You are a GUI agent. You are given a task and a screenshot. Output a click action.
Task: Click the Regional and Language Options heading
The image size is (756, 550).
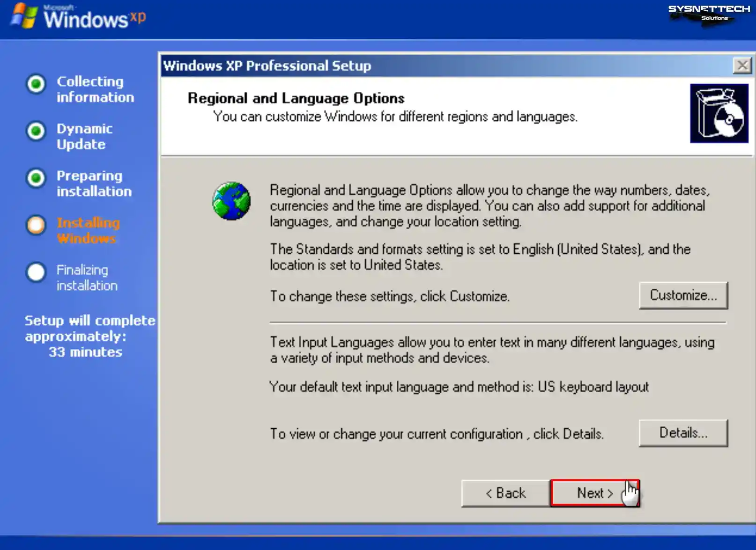click(x=296, y=98)
